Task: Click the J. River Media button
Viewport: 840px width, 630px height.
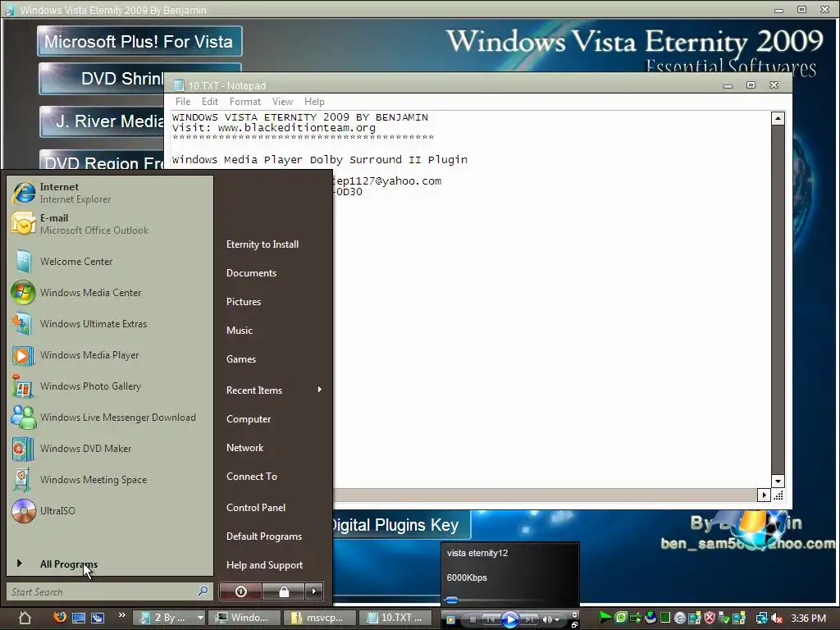Action: (x=102, y=121)
